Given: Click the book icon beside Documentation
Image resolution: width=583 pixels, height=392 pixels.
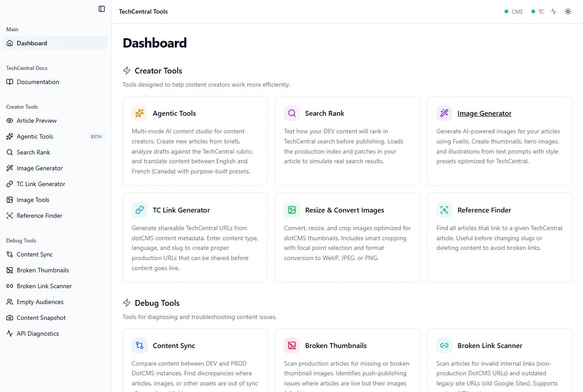Looking at the screenshot, I should pos(10,82).
